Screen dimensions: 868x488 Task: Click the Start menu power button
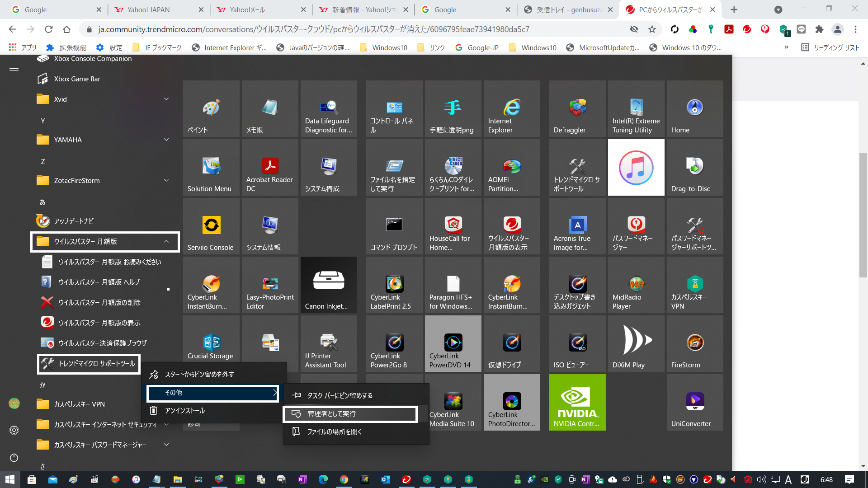coord(14,457)
